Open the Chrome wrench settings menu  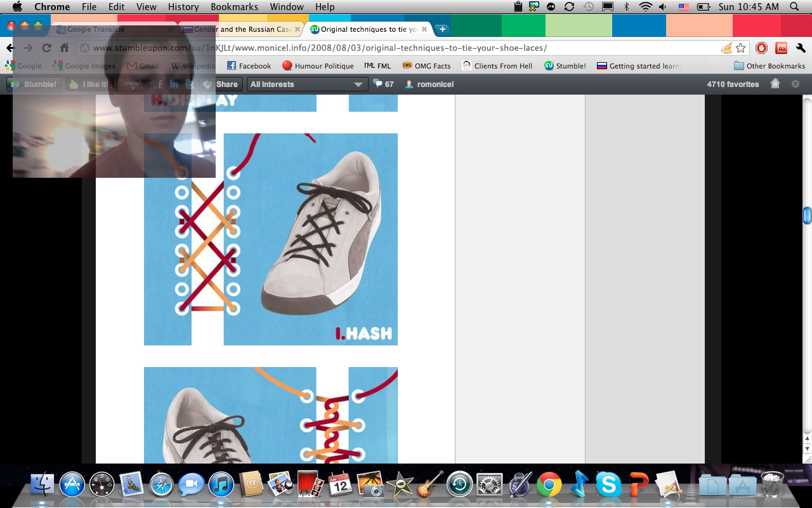tap(800, 48)
